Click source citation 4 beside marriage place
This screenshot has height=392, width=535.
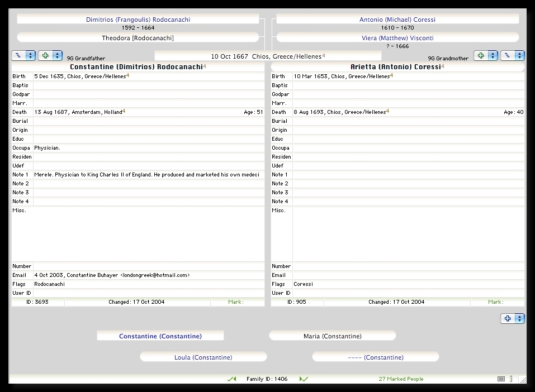point(324,56)
